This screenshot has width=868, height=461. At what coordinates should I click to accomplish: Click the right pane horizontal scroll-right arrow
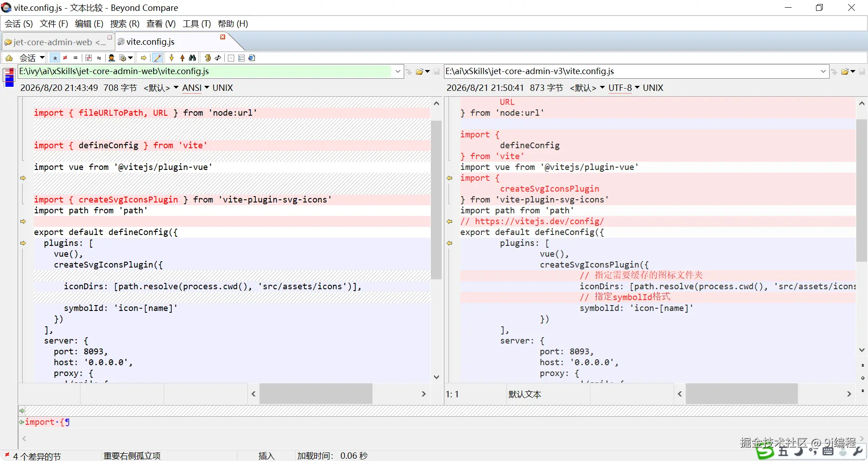849,394
